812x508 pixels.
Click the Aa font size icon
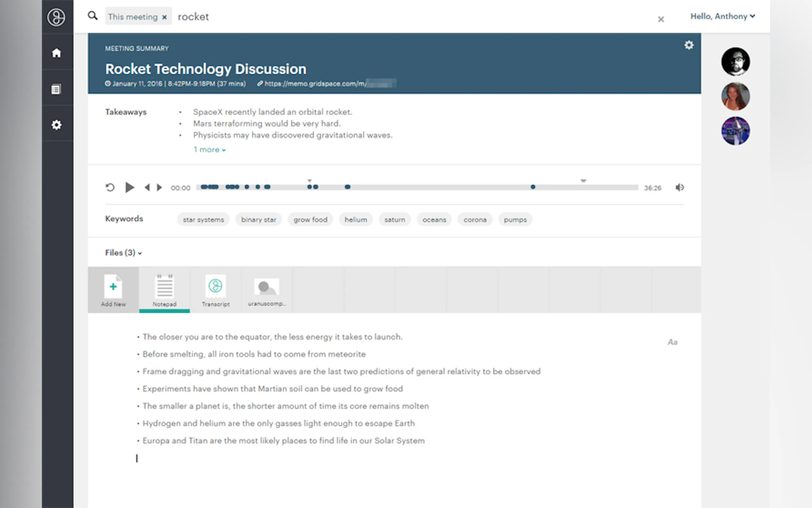(x=672, y=342)
